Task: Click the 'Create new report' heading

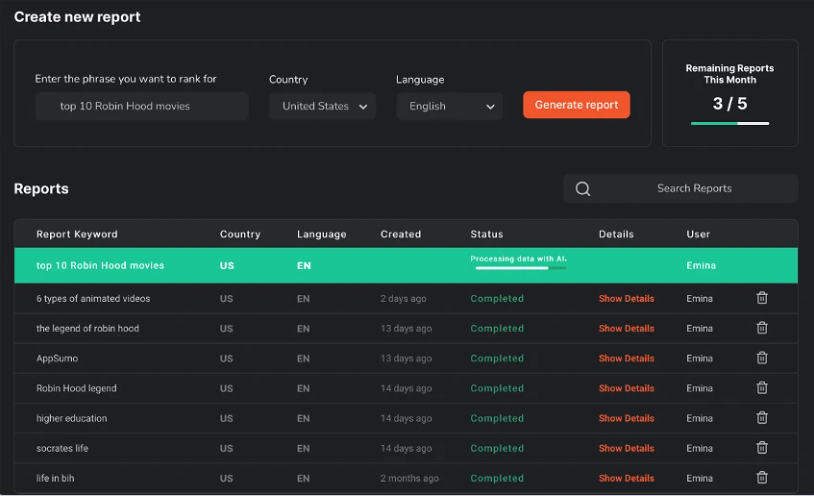Action: pyautogui.click(x=77, y=17)
